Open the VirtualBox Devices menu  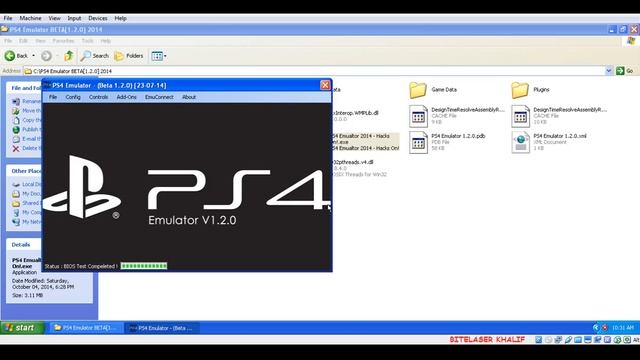click(x=98, y=18)
